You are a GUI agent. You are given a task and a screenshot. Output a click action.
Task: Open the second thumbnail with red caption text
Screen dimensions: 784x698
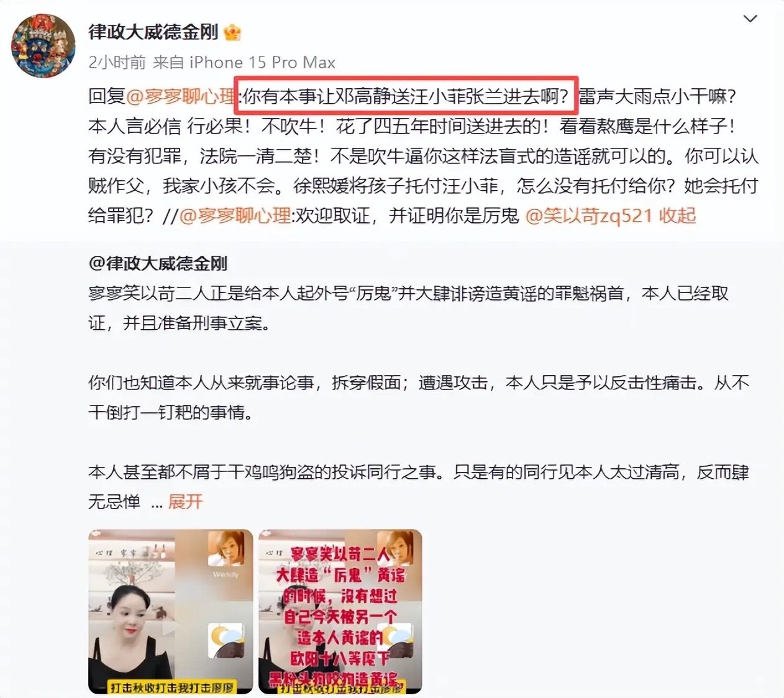click(340, 612)
